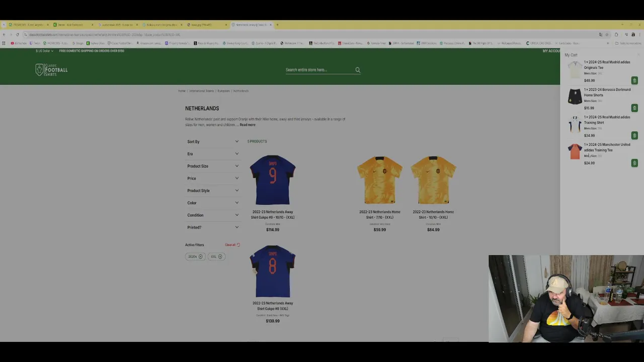The image size is (644, 362).
Task: Open Netherlands Home Shirt 10/10 image
Action: [433, 180]
